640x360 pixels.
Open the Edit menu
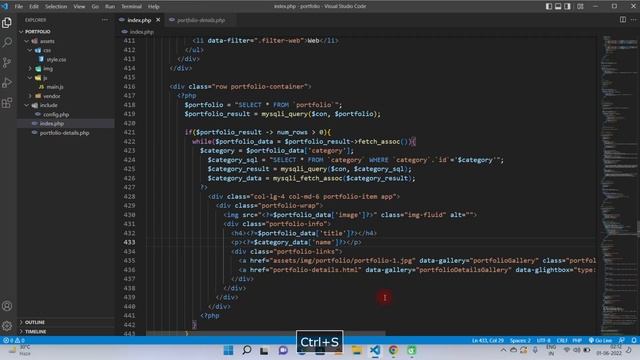(34, 6)
